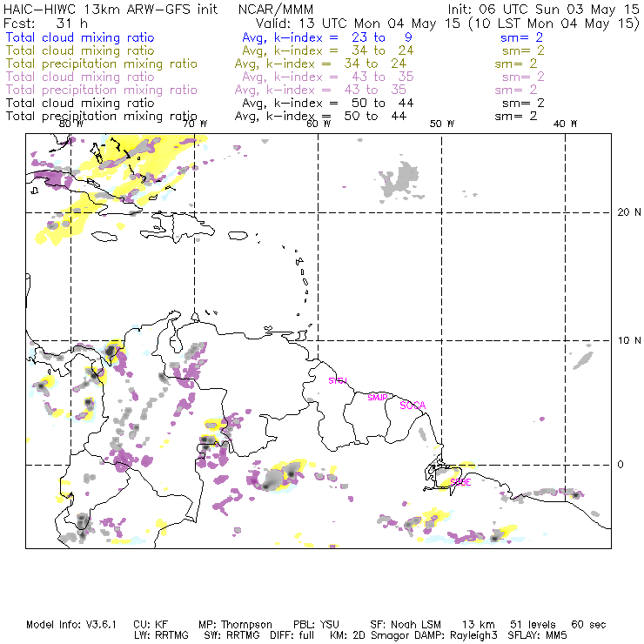Click the "SFLAY: MM5" footer text
The width and height of the screenshot is (644, 644).
[x=537, y=635]
